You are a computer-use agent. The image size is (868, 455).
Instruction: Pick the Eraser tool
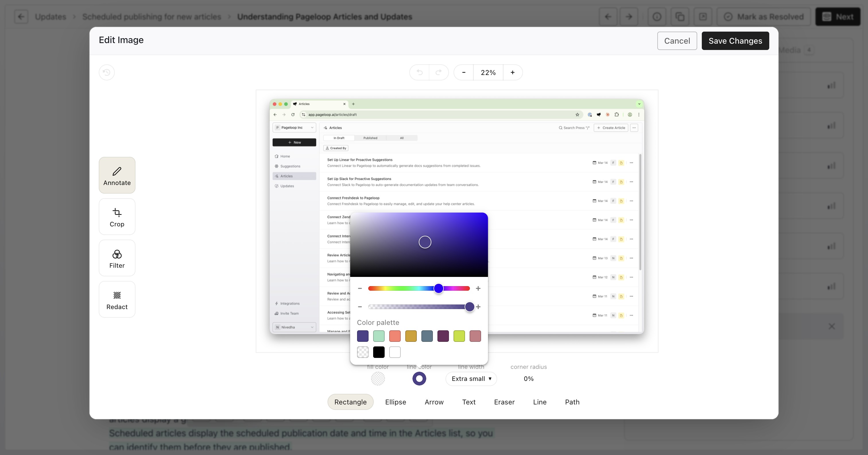pos(504,402)
